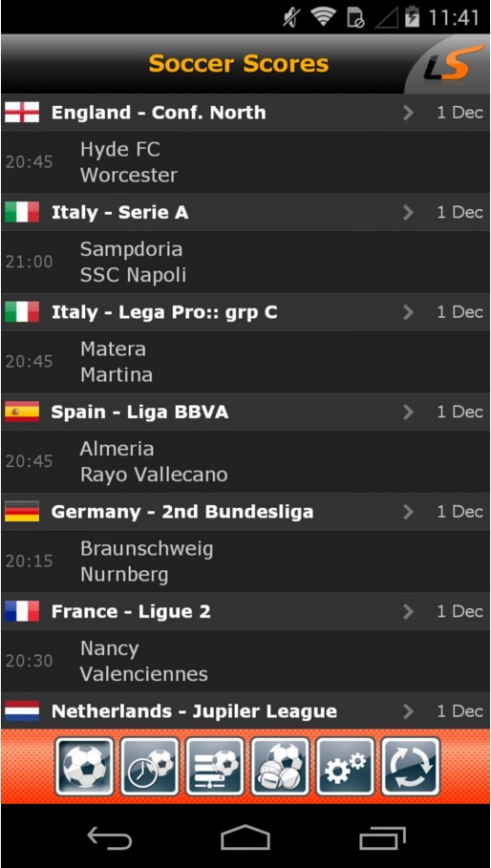Open Italy - Lega Pro grp C header
This screenshot has width=491, height=868.
point(245,312)
